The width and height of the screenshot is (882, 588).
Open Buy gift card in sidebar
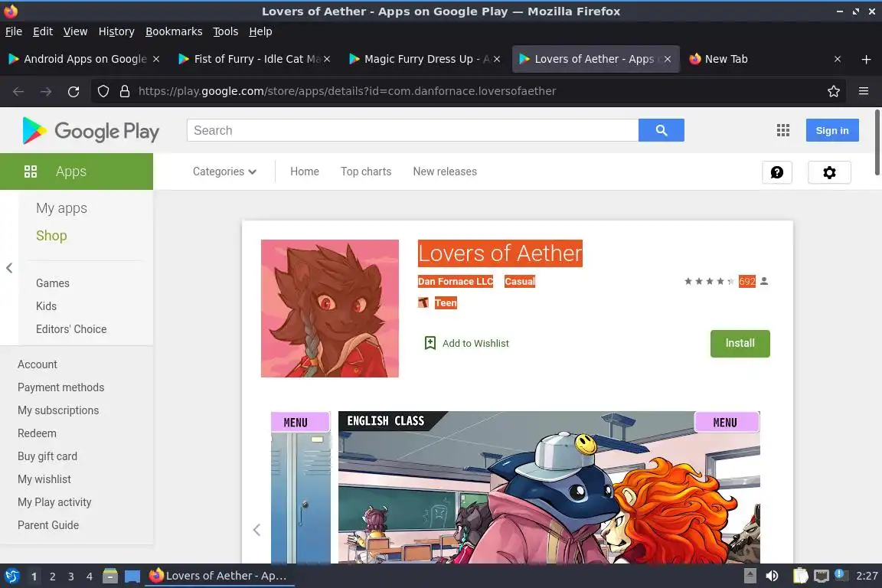tap(47, 456)
